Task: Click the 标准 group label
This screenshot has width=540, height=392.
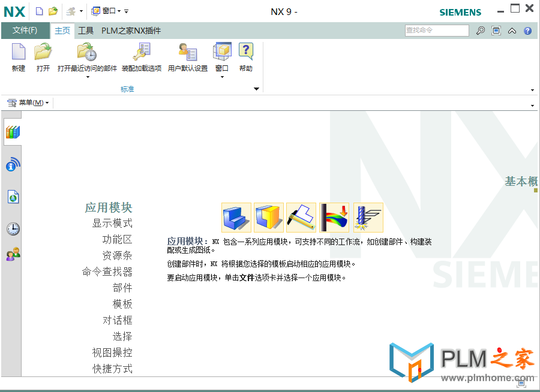Action: coord(127,89)
